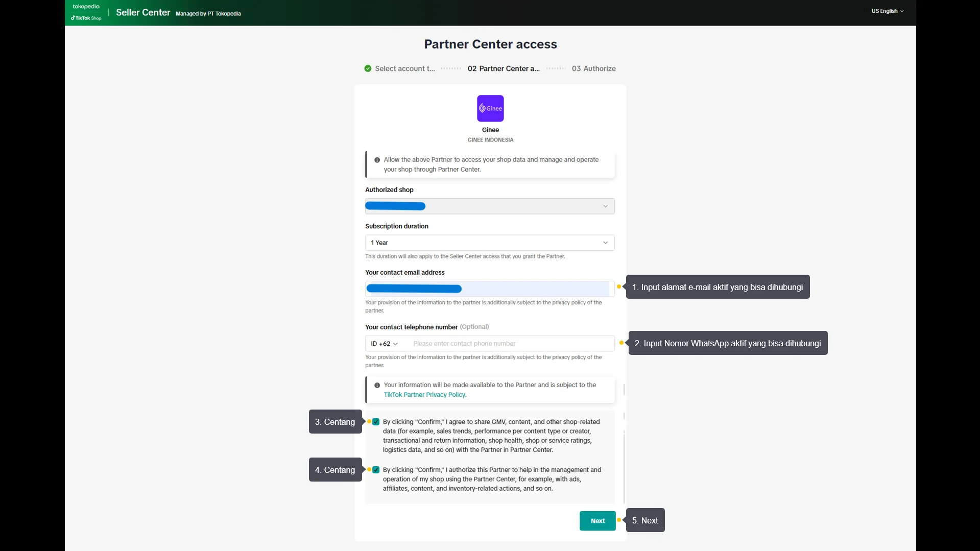Uncheck the share GMV data agreement checkbox
This screenshot has height=551, width=980.
(376, 422)
